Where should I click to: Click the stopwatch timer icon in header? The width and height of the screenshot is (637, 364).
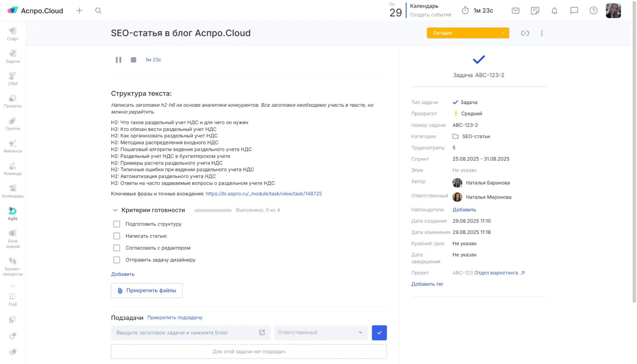(465, 11)
